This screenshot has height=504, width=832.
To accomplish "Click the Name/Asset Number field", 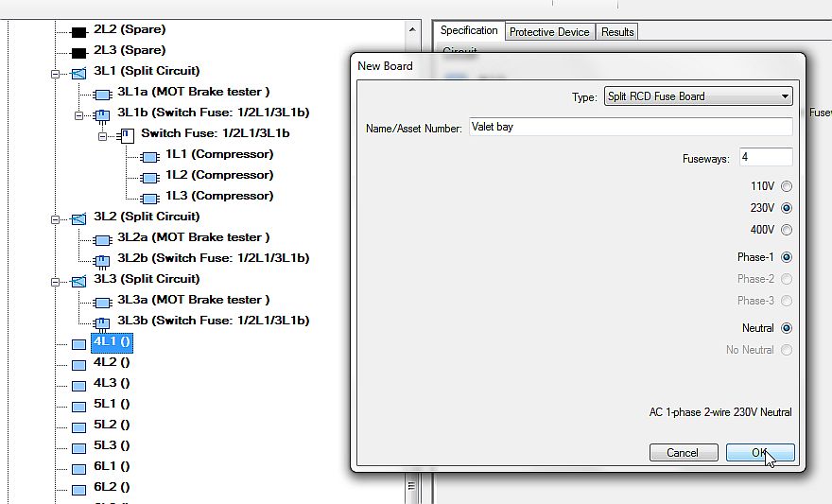I will [631, 127].
